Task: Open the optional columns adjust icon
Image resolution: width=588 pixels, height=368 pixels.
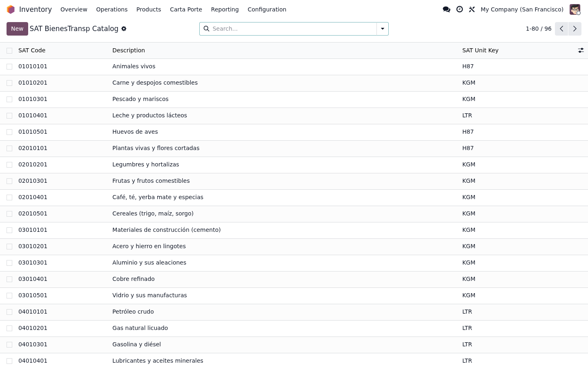Action: pos(581,50)
